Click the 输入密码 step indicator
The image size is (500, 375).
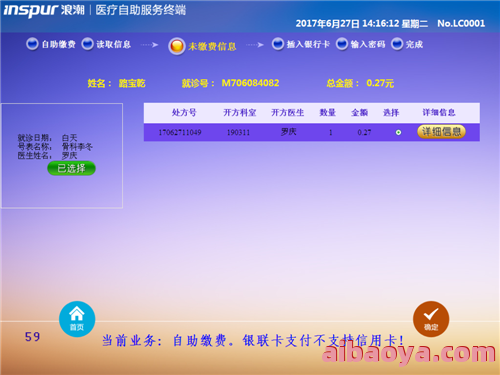360,44
